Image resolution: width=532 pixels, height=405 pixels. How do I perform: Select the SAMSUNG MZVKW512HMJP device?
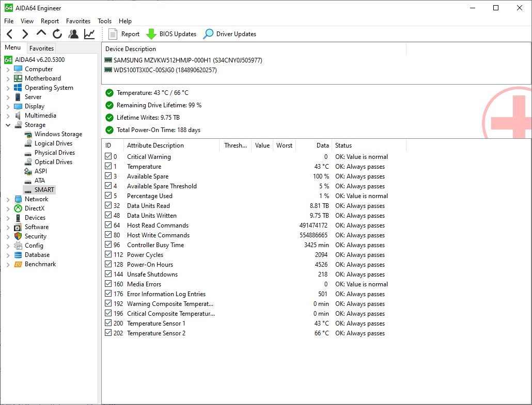[183, 60]
